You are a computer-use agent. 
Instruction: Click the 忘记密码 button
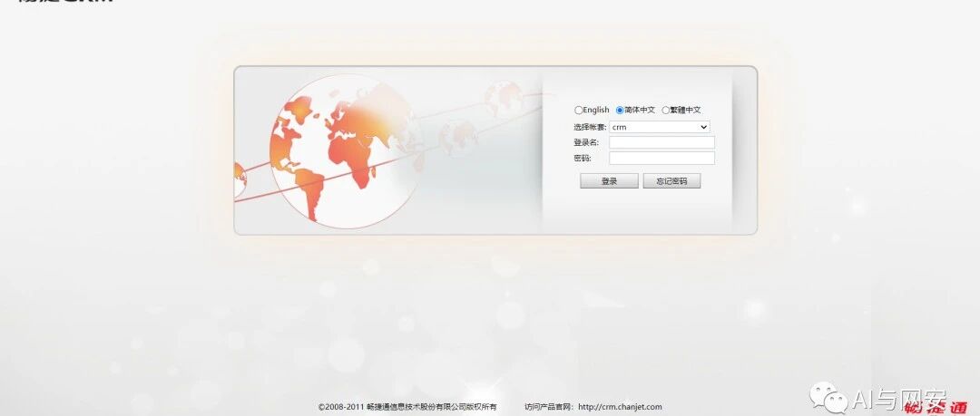pyautogui.click(x=671, y=181)
